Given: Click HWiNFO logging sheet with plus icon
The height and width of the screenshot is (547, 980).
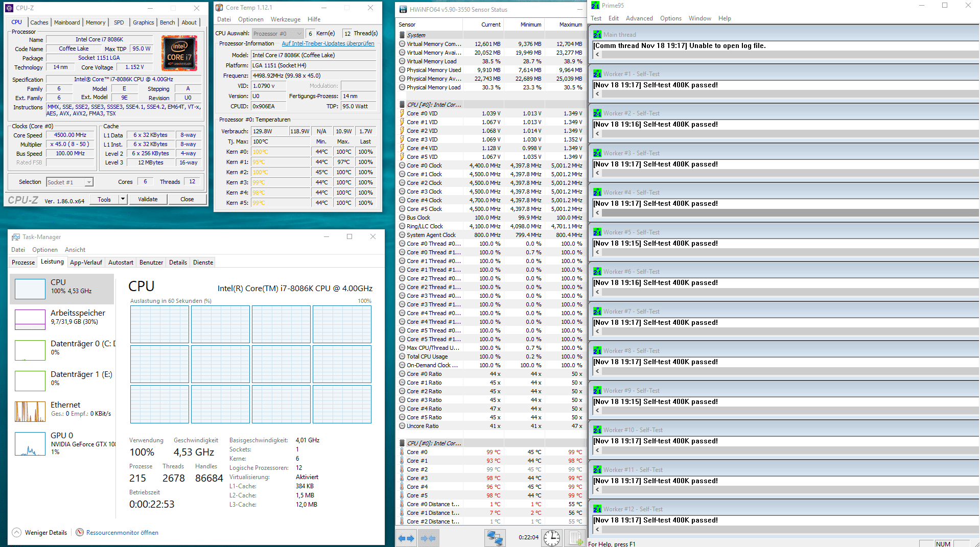Looking at the screenshot, I should (575, 538).
